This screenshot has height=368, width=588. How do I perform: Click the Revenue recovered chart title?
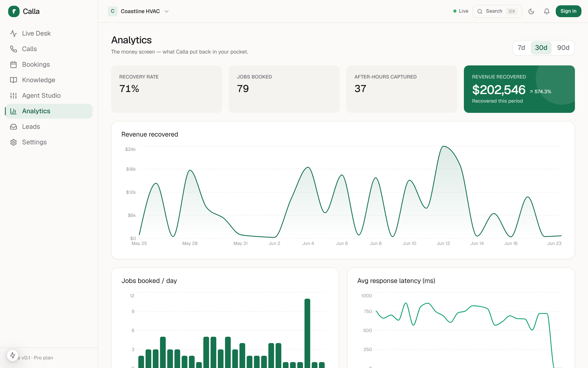tap(150, 134)
